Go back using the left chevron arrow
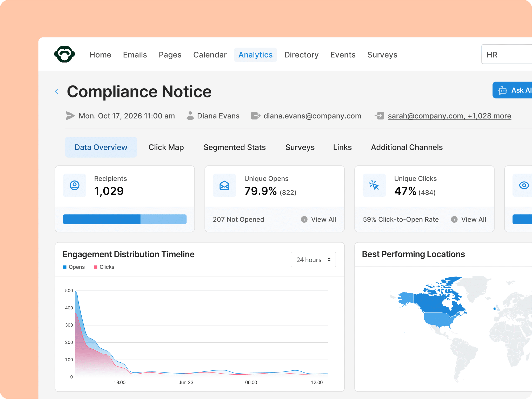The image size is (532, 399). 56,91
